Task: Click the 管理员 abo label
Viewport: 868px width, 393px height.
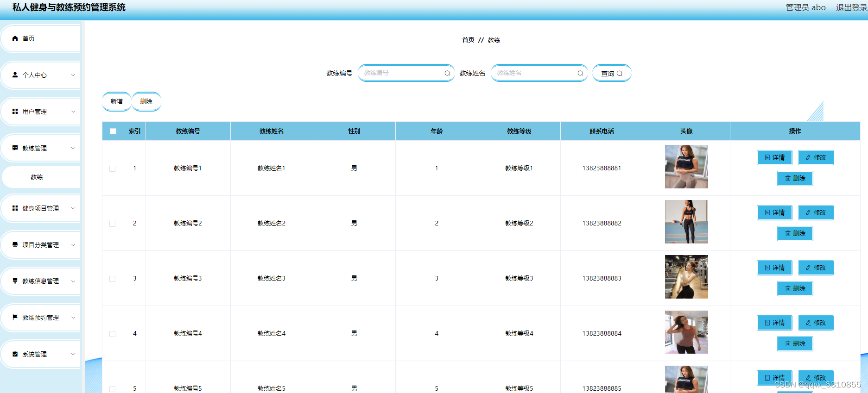Action: [x=805, y=7]
